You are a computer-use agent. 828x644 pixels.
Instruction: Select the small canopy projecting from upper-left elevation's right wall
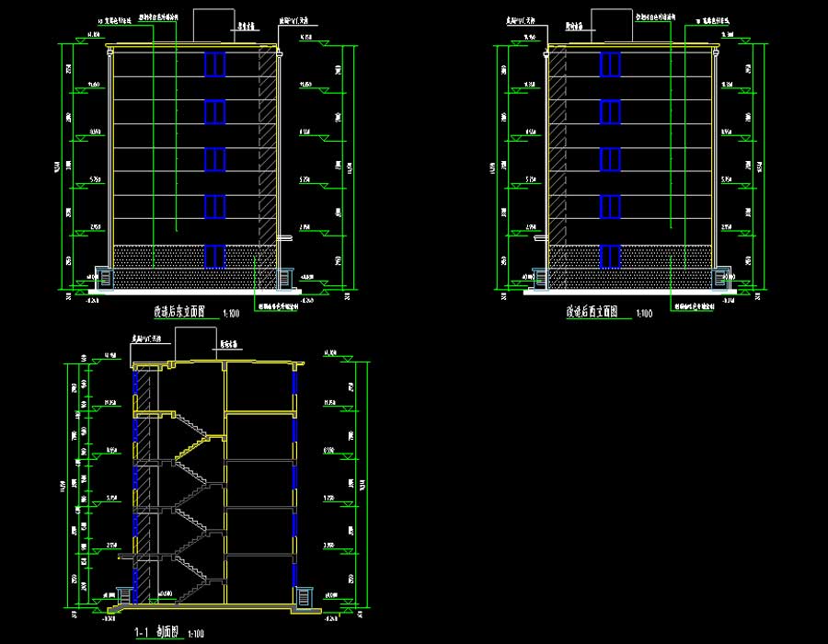click(285, 238)
